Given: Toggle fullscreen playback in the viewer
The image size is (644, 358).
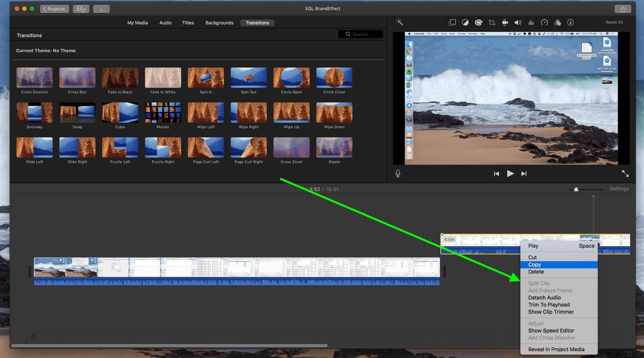Looking at the screenshot, I should pos(625,173).
